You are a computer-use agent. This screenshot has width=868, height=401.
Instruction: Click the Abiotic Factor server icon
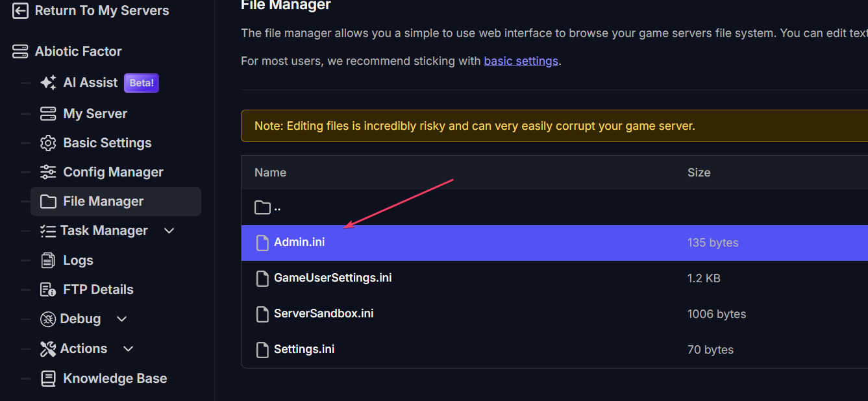coord(20,51)
